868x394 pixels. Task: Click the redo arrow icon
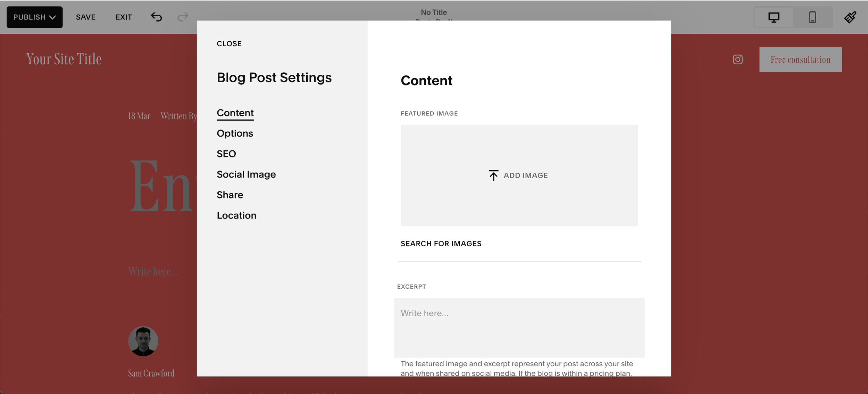point(183,17)
